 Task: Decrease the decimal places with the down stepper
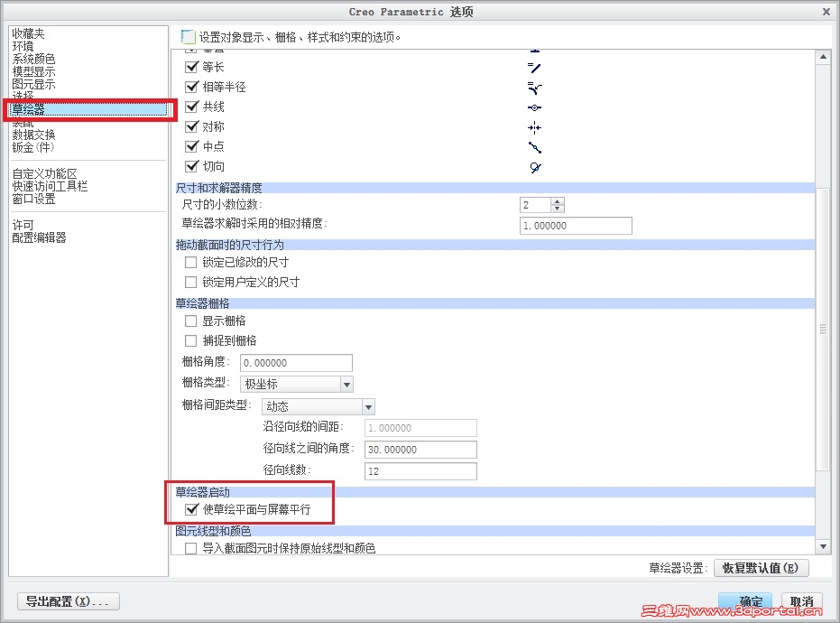pos(558,209)
